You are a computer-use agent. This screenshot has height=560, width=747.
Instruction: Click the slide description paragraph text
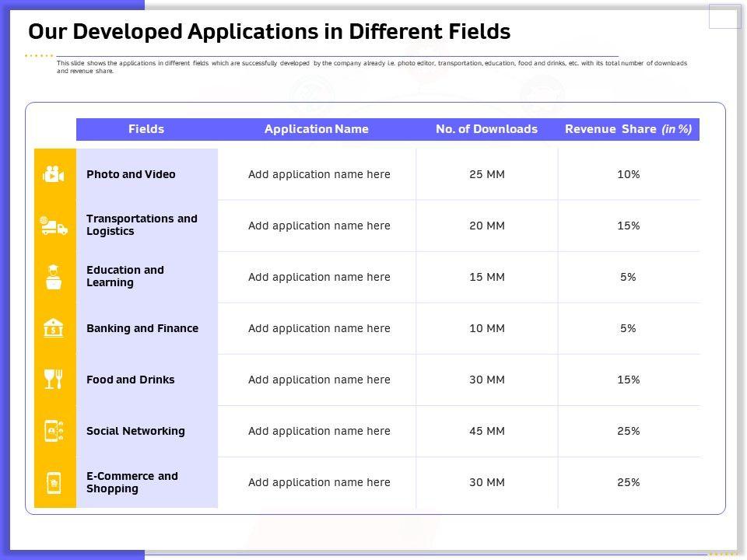371,67
